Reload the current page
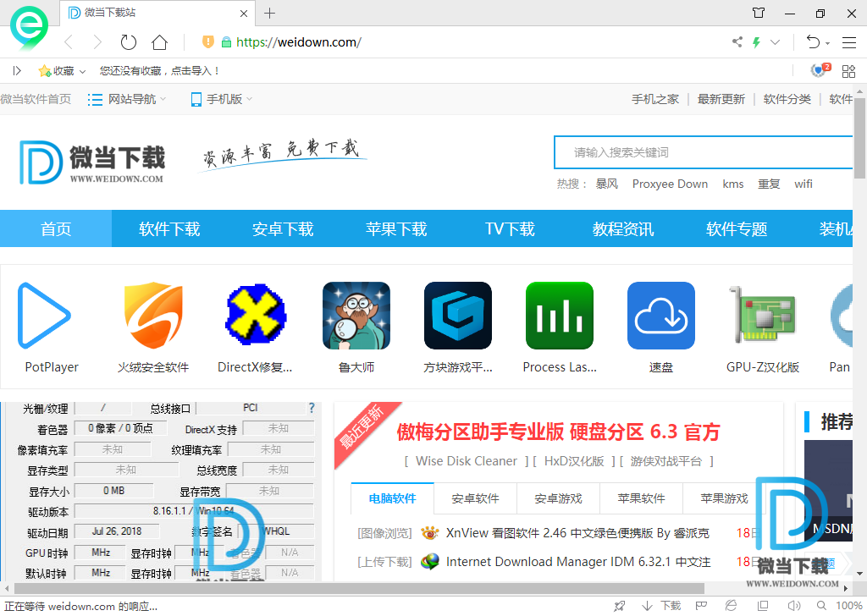The image size is (867, 616). point(129,42)
